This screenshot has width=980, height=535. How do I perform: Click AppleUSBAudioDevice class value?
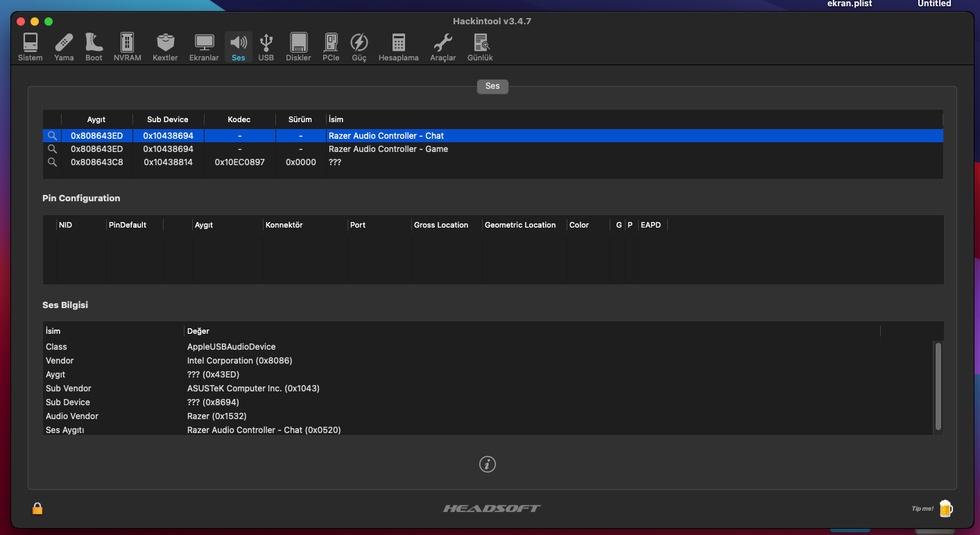point(231,347)
